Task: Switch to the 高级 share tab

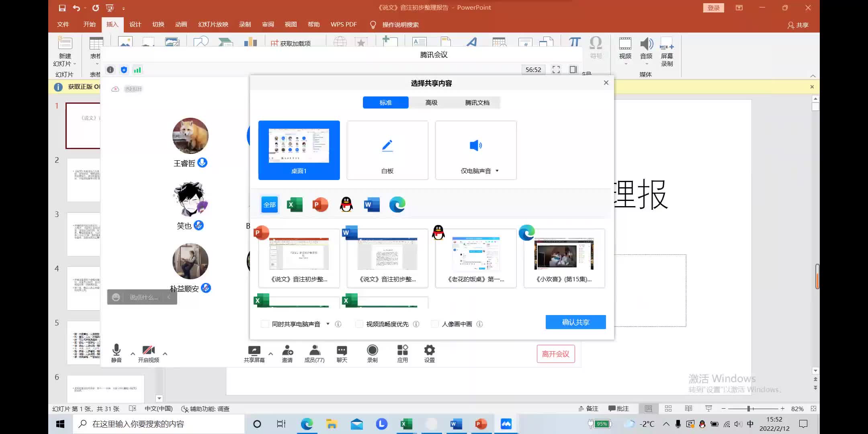Action: [x=432, y=102]
